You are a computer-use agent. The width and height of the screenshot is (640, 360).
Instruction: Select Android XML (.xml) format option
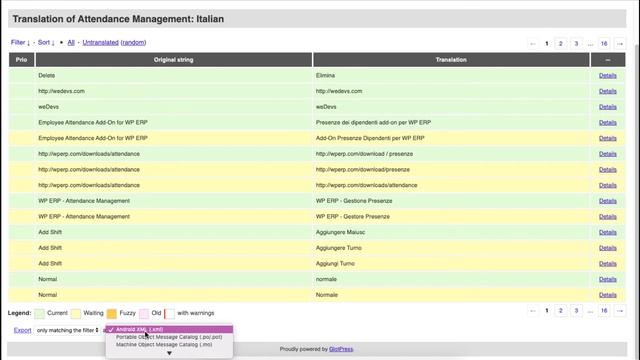pos(169,329)
